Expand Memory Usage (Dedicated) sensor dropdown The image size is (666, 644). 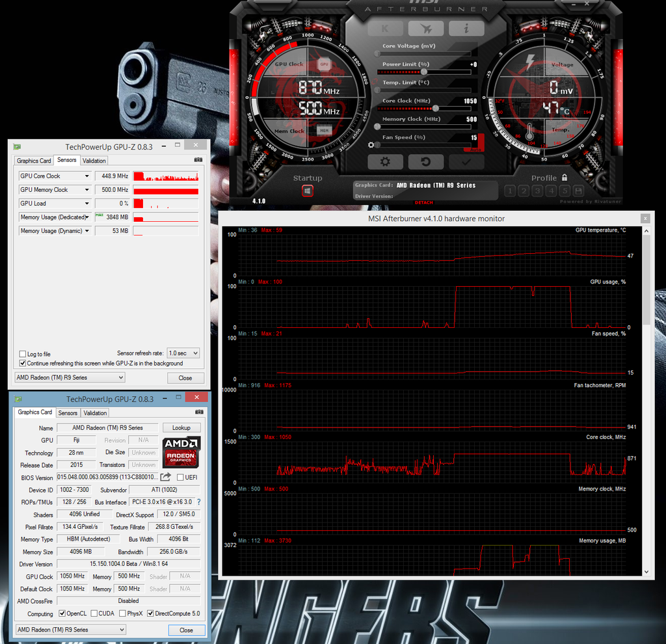coord(87,217)
